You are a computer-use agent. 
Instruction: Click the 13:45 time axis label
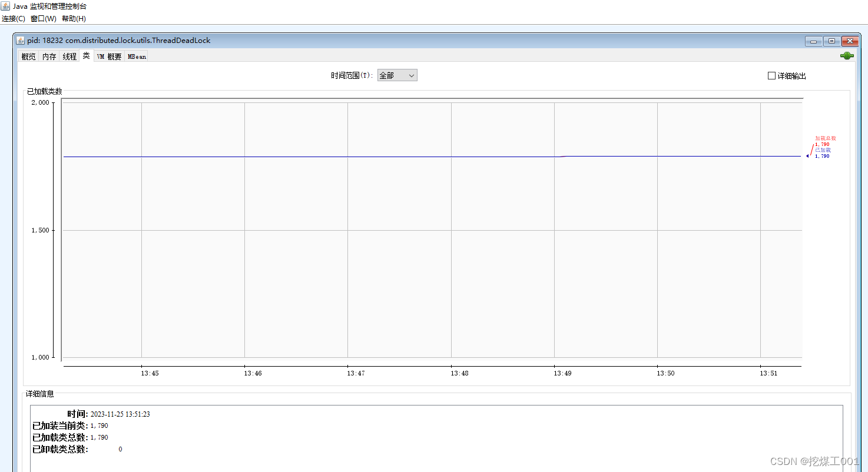click(x=150, y=373)
